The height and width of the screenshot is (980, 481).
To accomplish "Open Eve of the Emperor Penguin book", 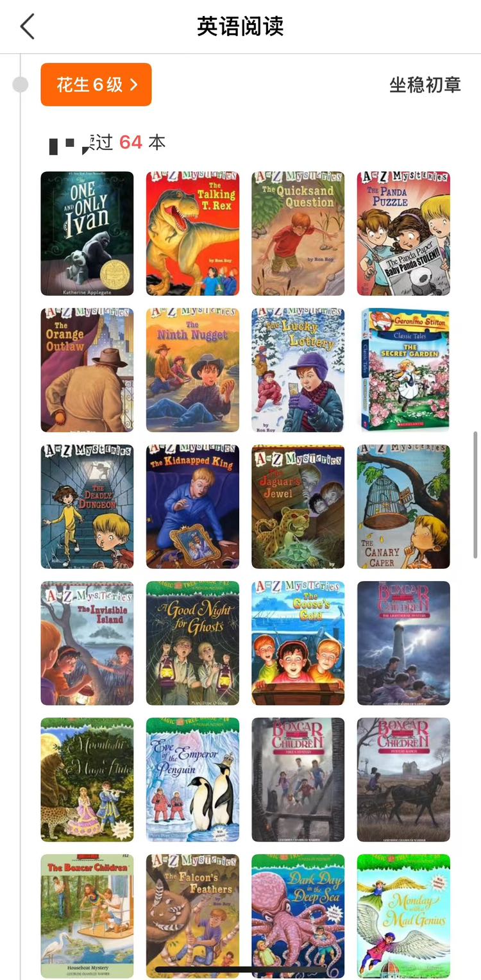I will pyautogui.click(x=192, y=780).
